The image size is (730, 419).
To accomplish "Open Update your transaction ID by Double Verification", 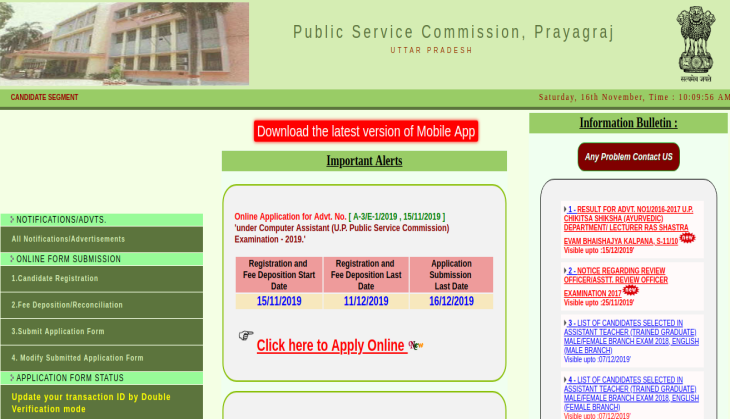I will click(x=101, y=403).
